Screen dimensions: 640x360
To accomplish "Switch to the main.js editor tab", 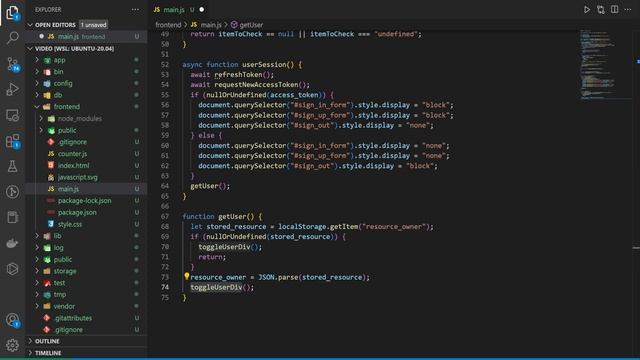I will point(174,9).
